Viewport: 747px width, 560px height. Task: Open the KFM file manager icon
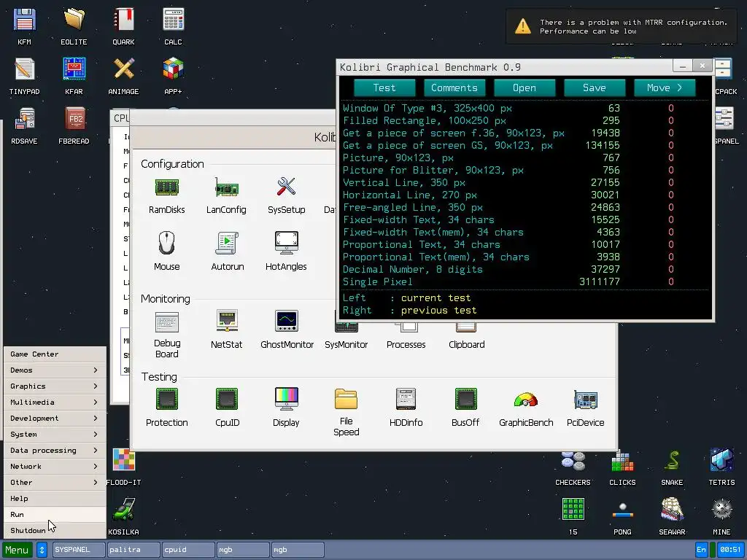pyautogui.click(x=24, y=20)
